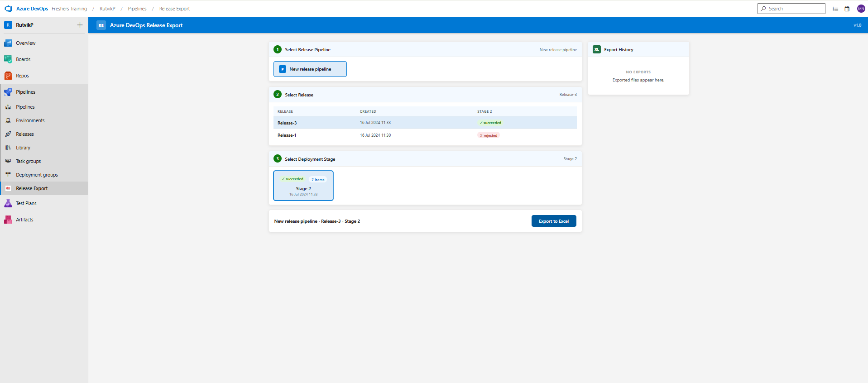Image resolution: width=868 pixels, height=383 pixels.
Task: Click the RELEASE column header
Action: coord(285,111)
